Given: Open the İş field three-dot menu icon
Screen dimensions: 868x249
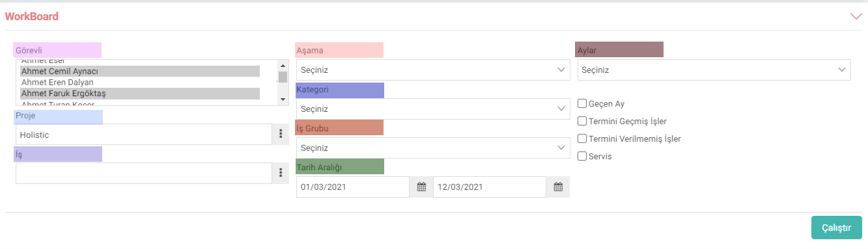Looking at the screenshot, I should (281, 173).
